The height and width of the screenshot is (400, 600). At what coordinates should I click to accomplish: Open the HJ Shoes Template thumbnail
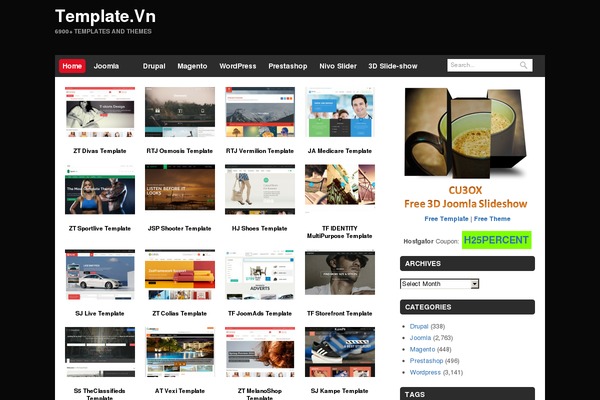coord(260,189)
